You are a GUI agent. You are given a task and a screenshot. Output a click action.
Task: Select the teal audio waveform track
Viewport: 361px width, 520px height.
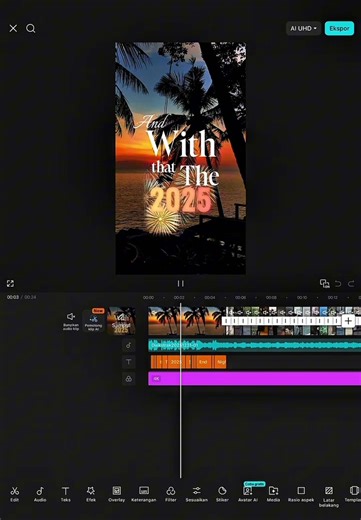255,345
